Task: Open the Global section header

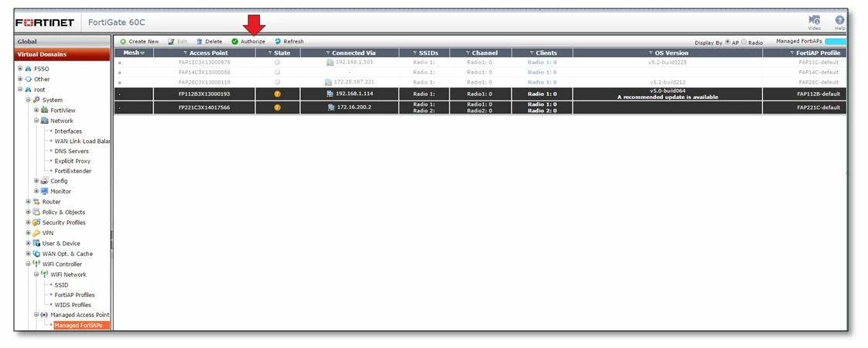Action: point(62,42)
